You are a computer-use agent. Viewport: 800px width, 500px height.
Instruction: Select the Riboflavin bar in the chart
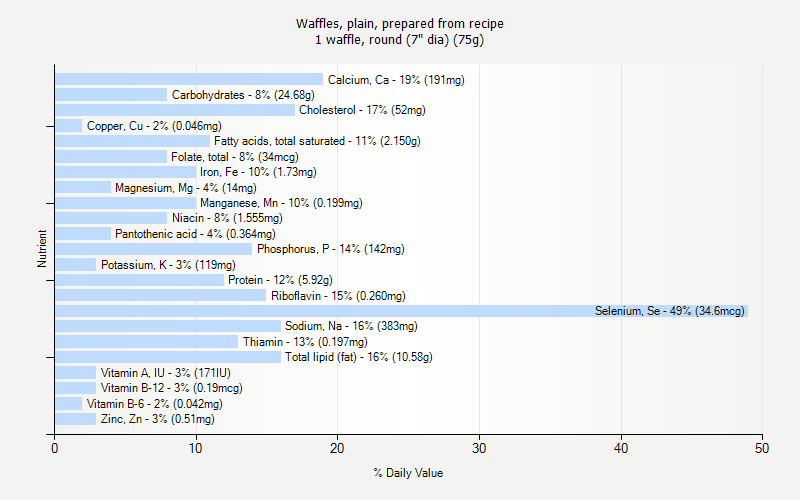[x=161, y=295]
